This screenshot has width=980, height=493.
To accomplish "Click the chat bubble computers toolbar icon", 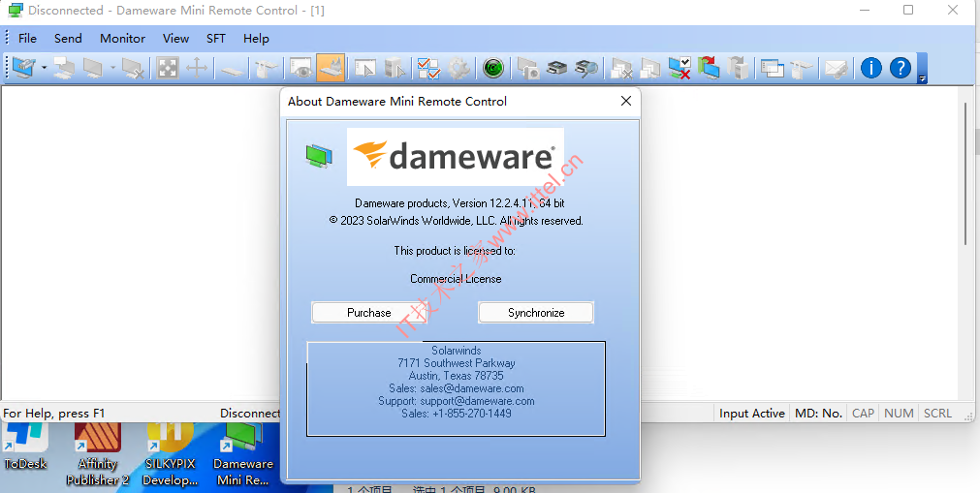I will pyautogui.click(x=64, y=68).
